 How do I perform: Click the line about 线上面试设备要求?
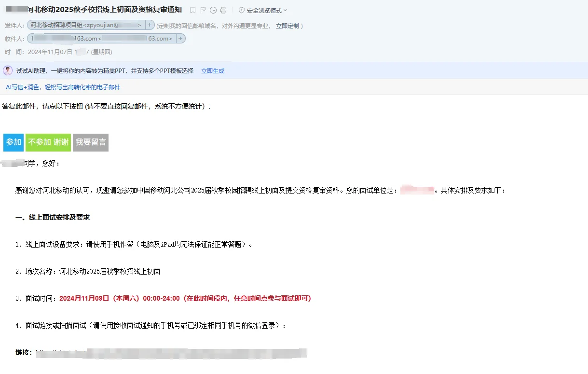134,245
